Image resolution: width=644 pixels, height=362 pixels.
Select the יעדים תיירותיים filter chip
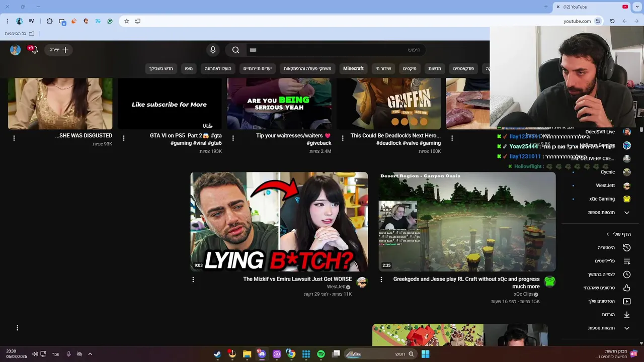258,68
